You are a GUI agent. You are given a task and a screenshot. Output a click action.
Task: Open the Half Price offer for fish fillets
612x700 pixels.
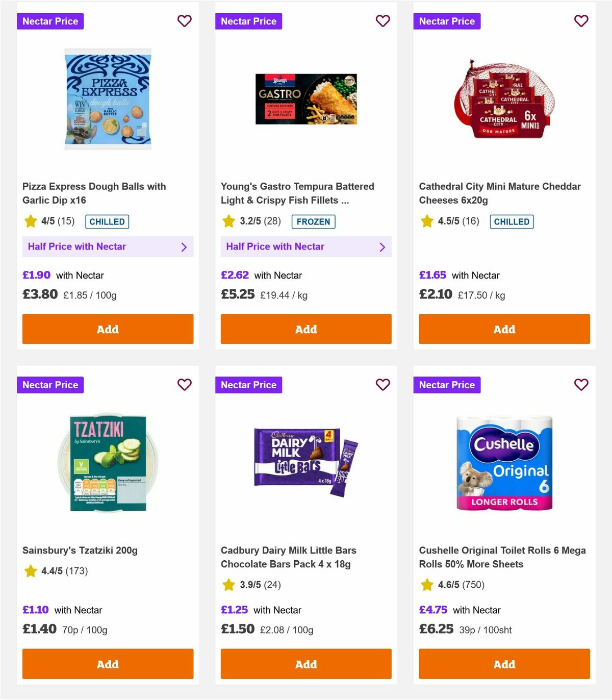click(306, 246)
